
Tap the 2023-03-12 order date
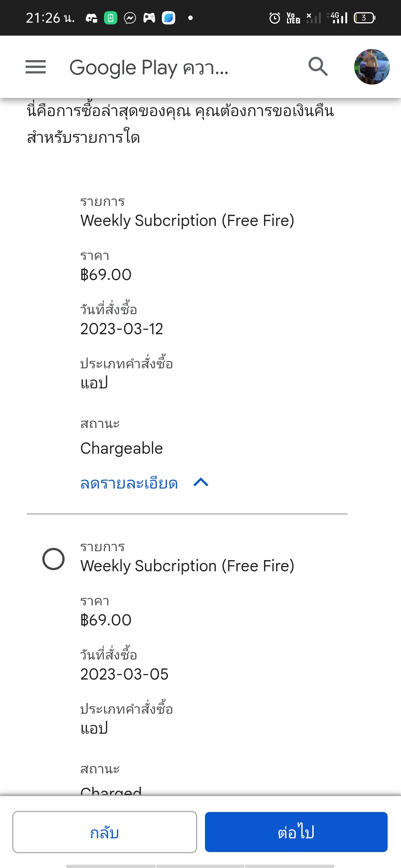click(x=122, y=329)
